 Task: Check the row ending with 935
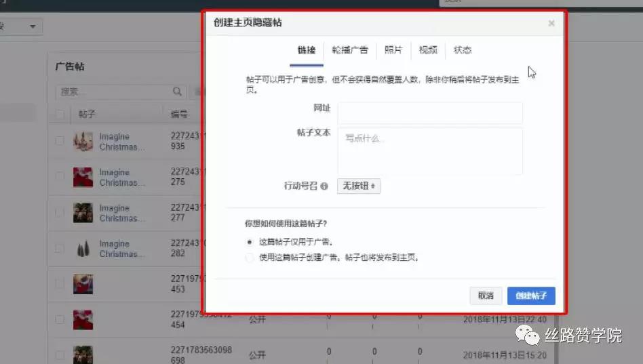[60, 141]
